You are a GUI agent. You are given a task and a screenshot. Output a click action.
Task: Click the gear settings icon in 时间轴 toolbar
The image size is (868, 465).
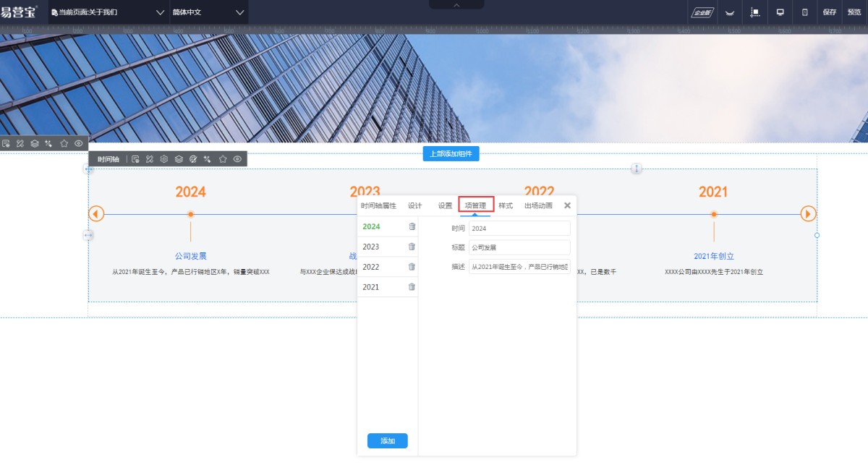[x=164, y=159]
